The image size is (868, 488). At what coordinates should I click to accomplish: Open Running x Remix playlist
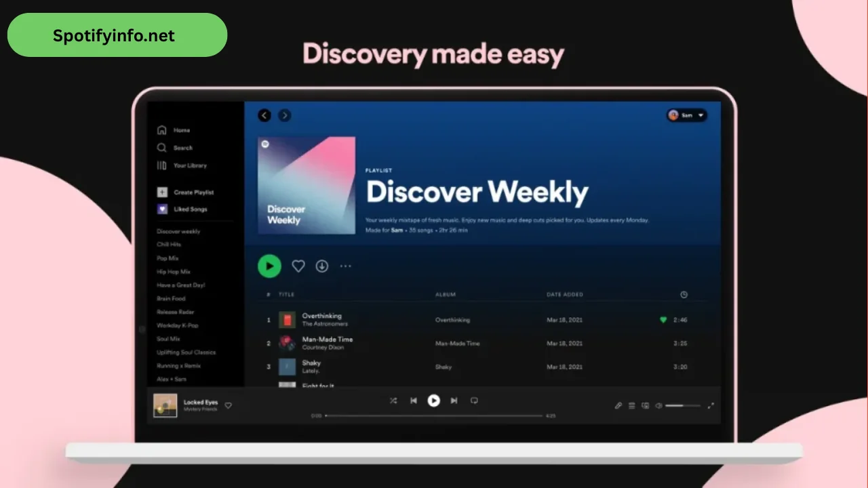(178, 366)
